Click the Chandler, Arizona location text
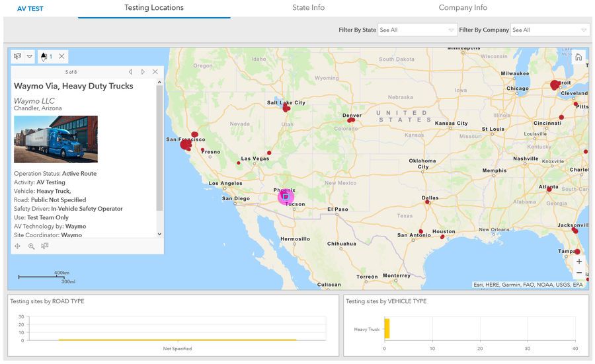 click(38, 108)
